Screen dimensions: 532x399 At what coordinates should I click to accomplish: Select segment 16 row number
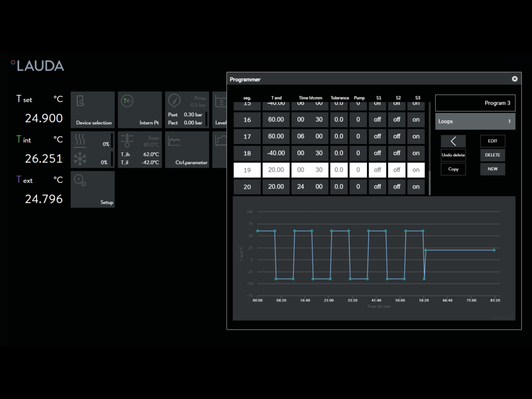tap(247, 120)
